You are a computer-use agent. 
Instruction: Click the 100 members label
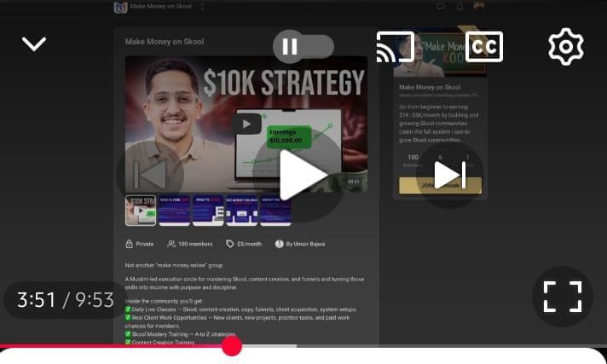(x=195, y=244)
